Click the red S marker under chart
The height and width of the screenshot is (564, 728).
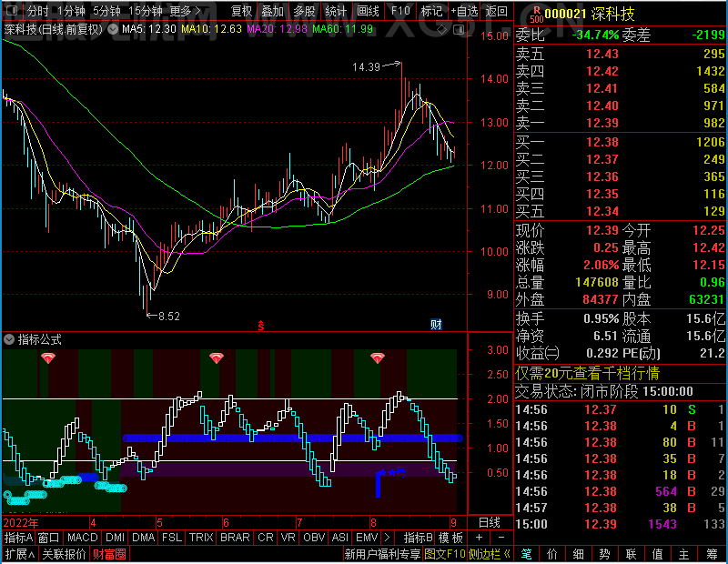click(261, 326)
